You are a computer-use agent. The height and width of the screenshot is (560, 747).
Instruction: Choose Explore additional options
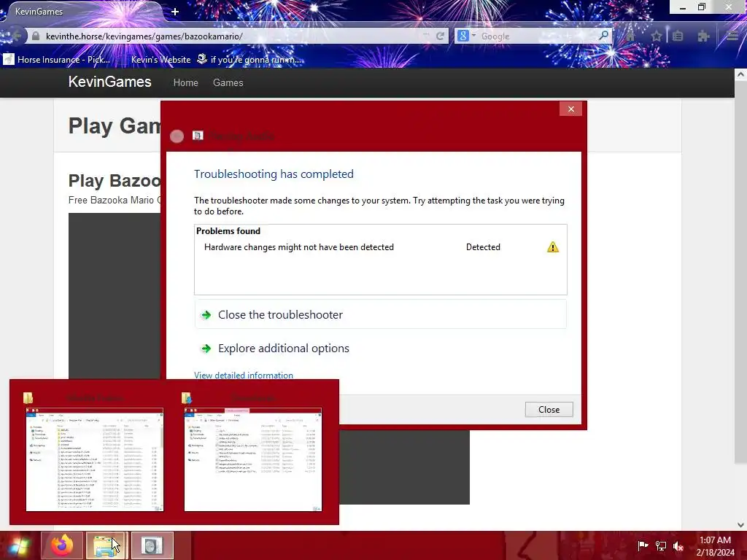tap(380, 348)
